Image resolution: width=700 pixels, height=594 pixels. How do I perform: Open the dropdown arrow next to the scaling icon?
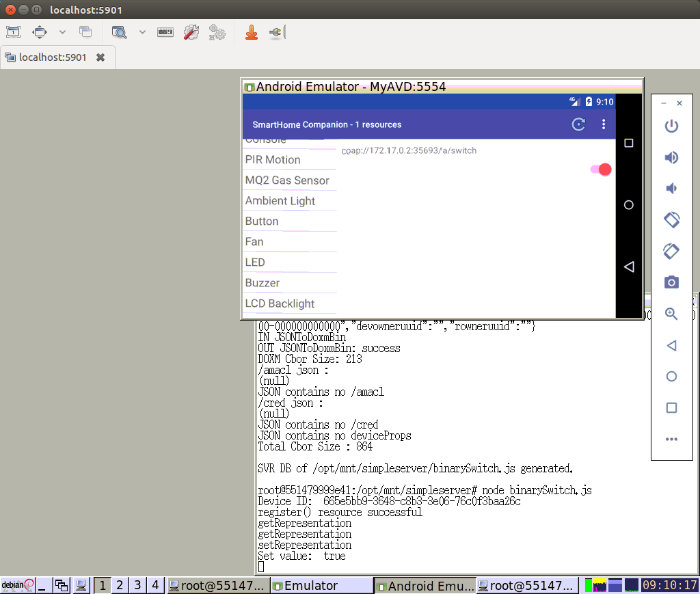coord(62,32)
